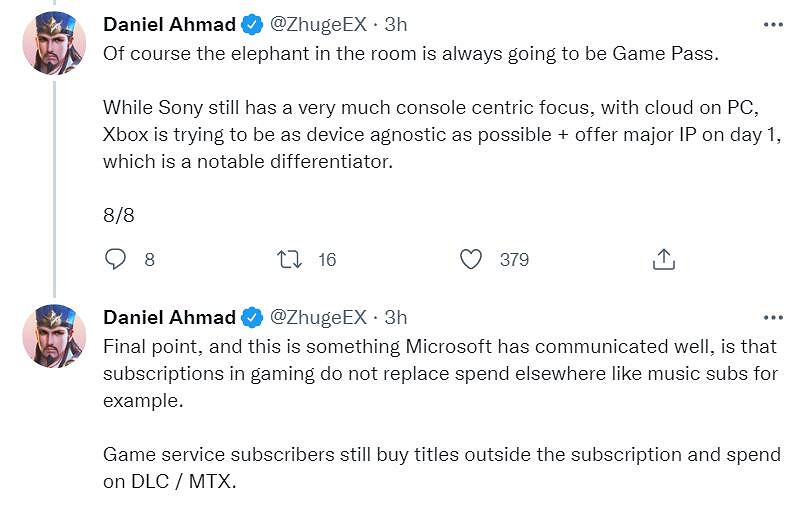The height and width of the screenshot is (508, 804).
Task: Click the Daniel Ahmad name on the first tweet
Action: coord(169,25)
